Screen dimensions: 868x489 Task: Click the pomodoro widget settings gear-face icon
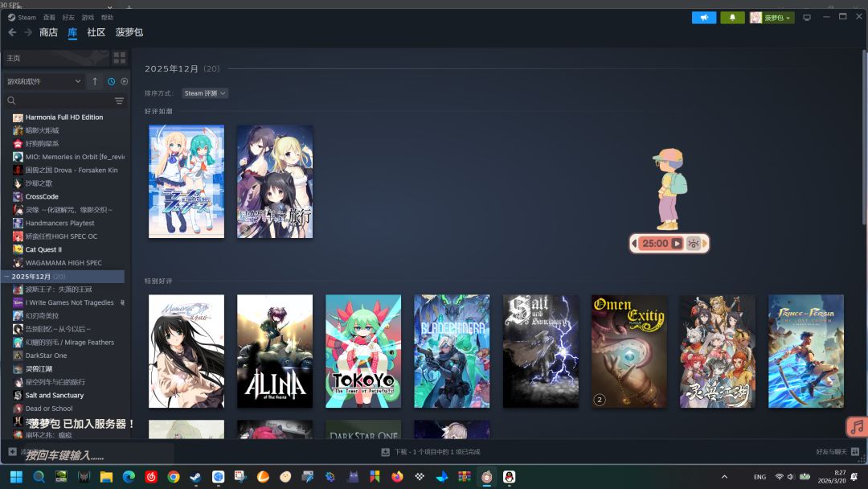pos(693,244)
